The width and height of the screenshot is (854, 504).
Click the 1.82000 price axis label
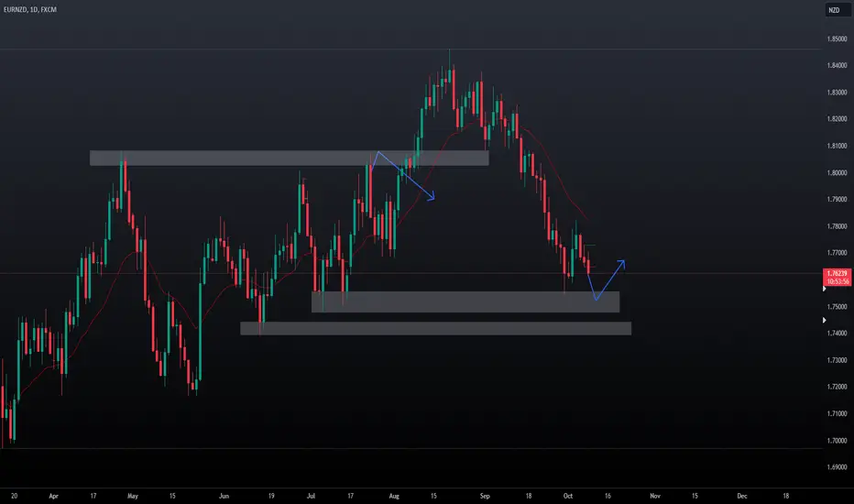838,119
